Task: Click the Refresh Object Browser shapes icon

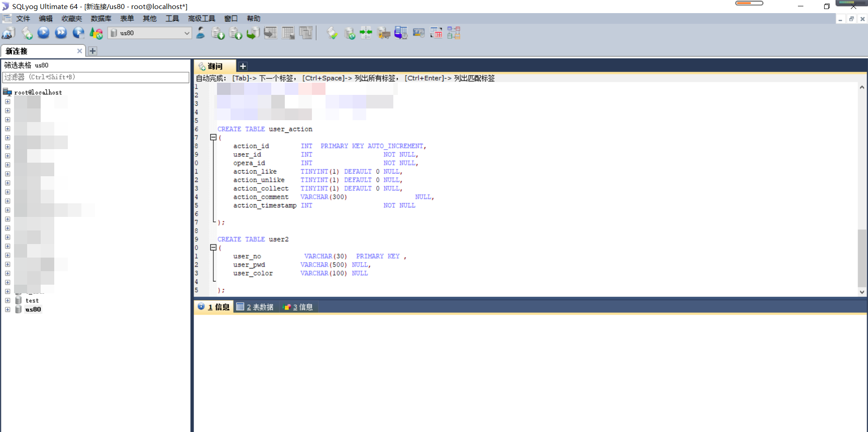Action: coord(96,33)
